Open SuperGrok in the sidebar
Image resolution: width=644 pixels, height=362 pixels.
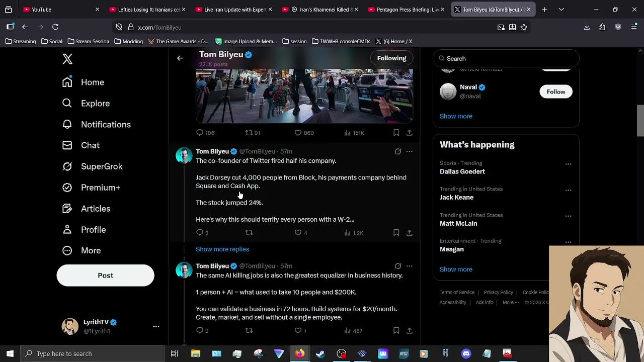[92, 166]
